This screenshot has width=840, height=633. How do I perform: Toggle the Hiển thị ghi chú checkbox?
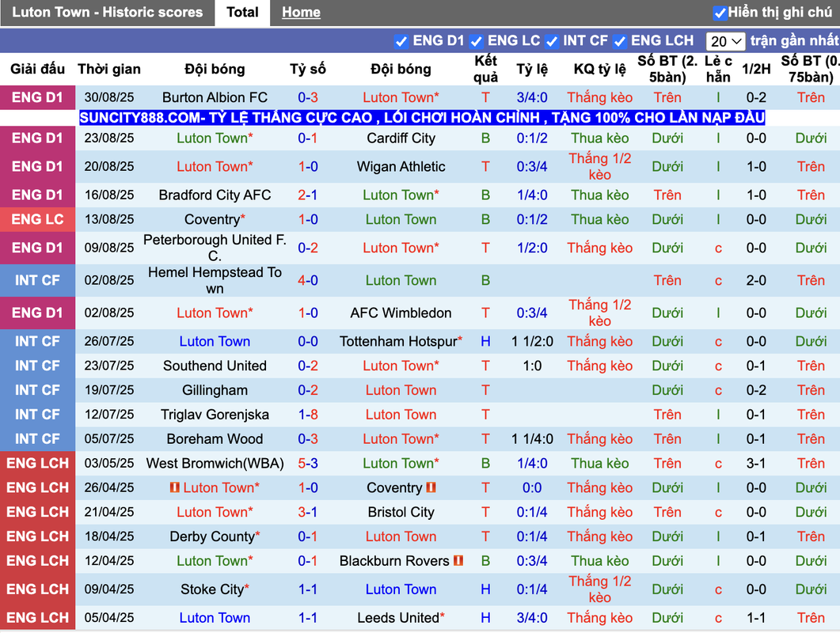[x=720, y=13]
